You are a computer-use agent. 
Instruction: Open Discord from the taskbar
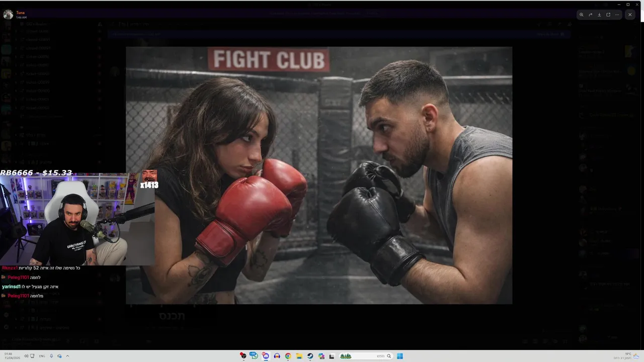point(266,356)
